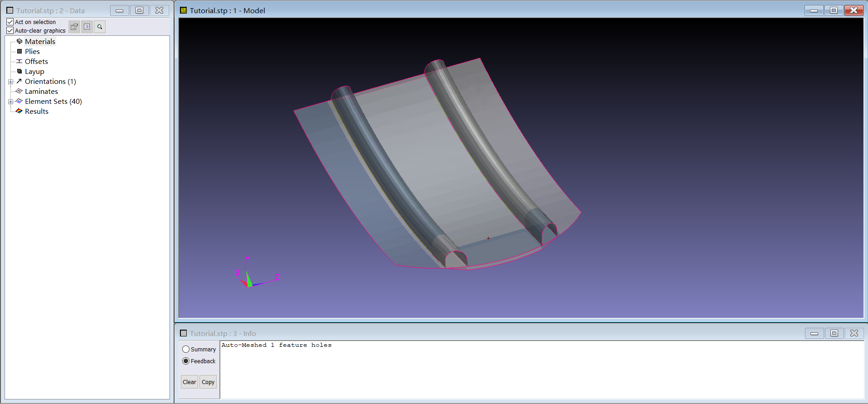The image size is (868, 404).
Task: Click the rainbow Results icon
Action: coord(19,111)
